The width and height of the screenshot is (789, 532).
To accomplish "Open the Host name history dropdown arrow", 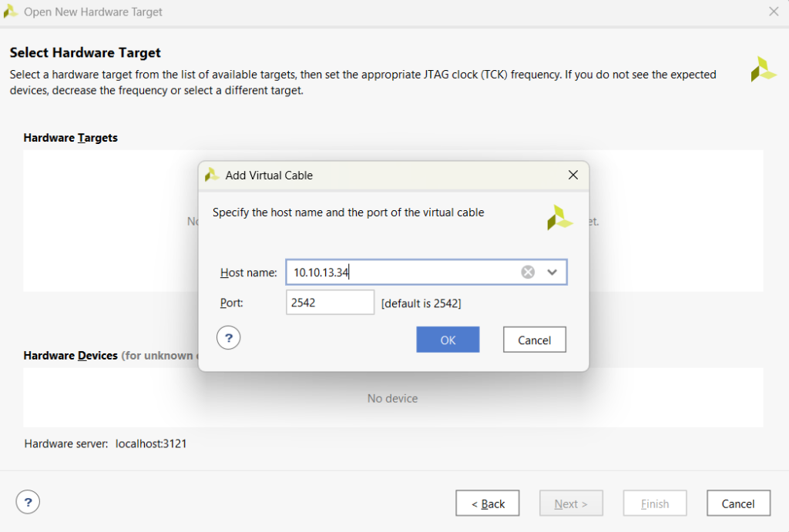I will tap(552, 272).
